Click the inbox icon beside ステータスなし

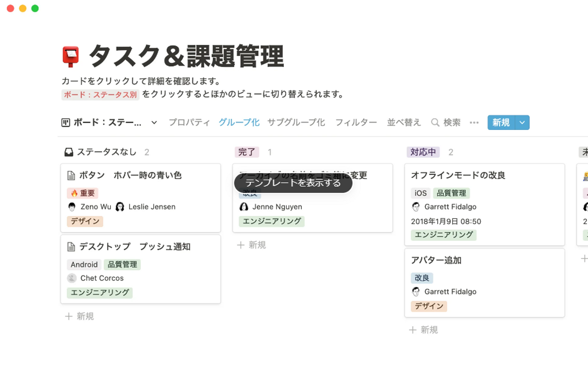pos(69,153)
